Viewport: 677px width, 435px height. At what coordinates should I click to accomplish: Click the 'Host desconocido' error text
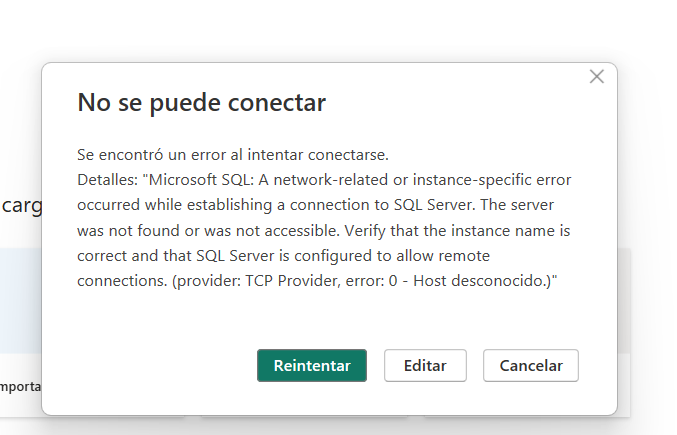pyautogui.click(x=489, y=281)
